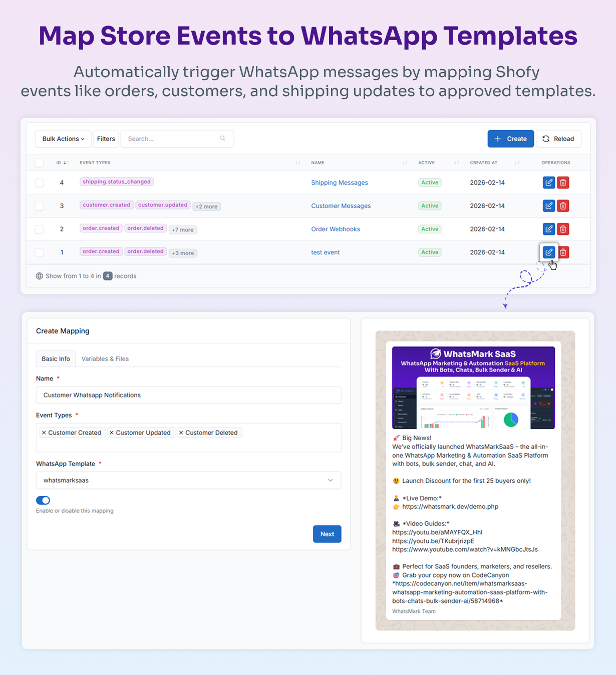Click the edit icon for Shipping Messages
Image resolution: width=616 pixels, height=675 pixels.
tap(548, 182)
